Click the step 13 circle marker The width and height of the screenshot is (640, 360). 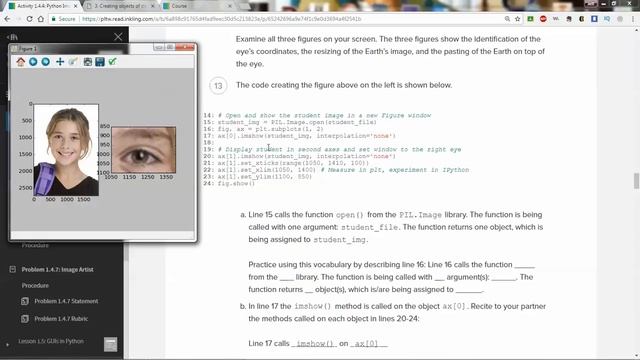click(x=218, y=86)
